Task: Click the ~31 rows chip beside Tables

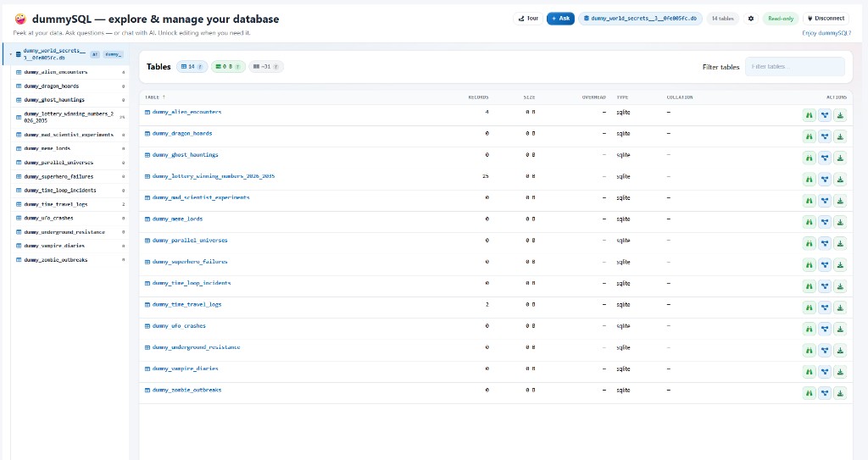Action: 265,66
